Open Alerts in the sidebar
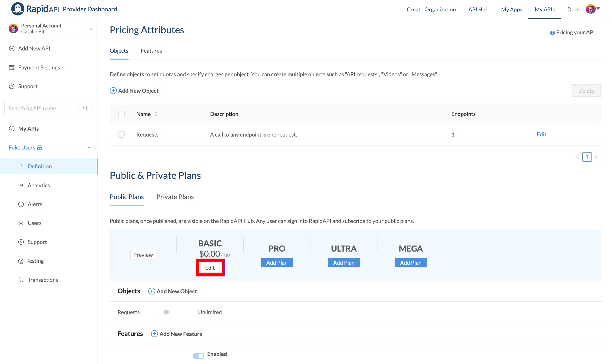 (35, 204)
